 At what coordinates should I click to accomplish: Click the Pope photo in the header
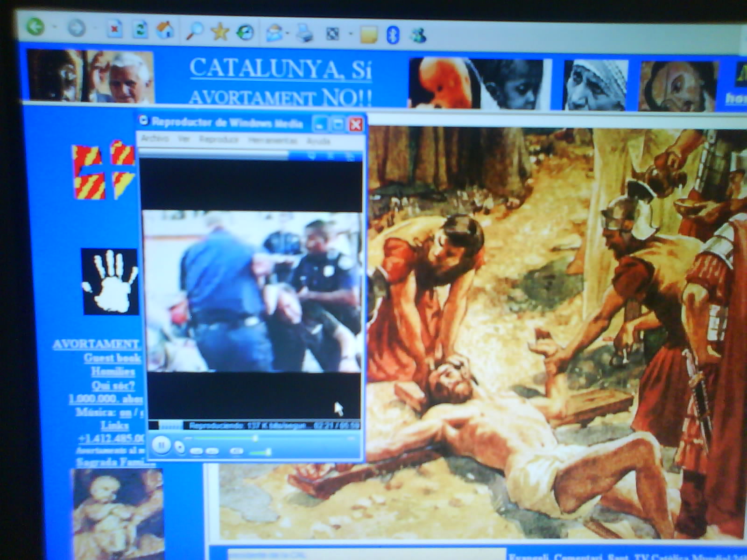pos(91,76)
